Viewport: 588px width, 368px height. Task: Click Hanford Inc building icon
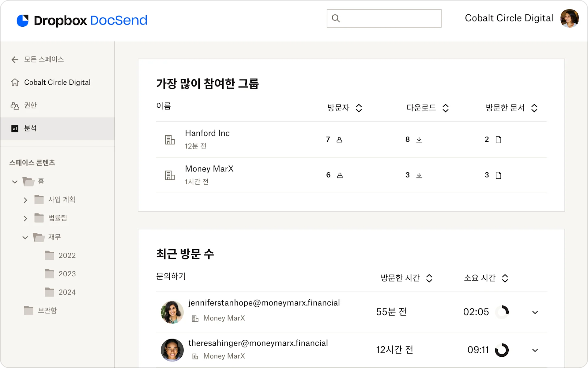coord(170,140)
